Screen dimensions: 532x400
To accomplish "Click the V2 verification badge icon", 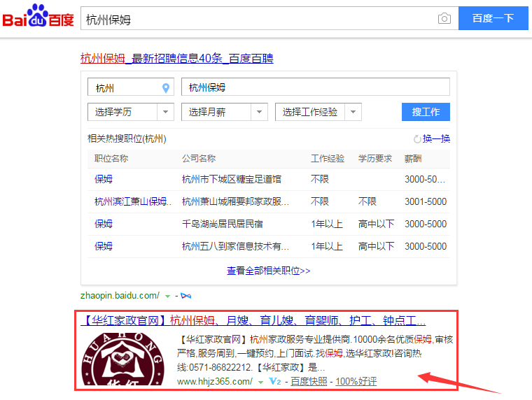I will point(275,381).
